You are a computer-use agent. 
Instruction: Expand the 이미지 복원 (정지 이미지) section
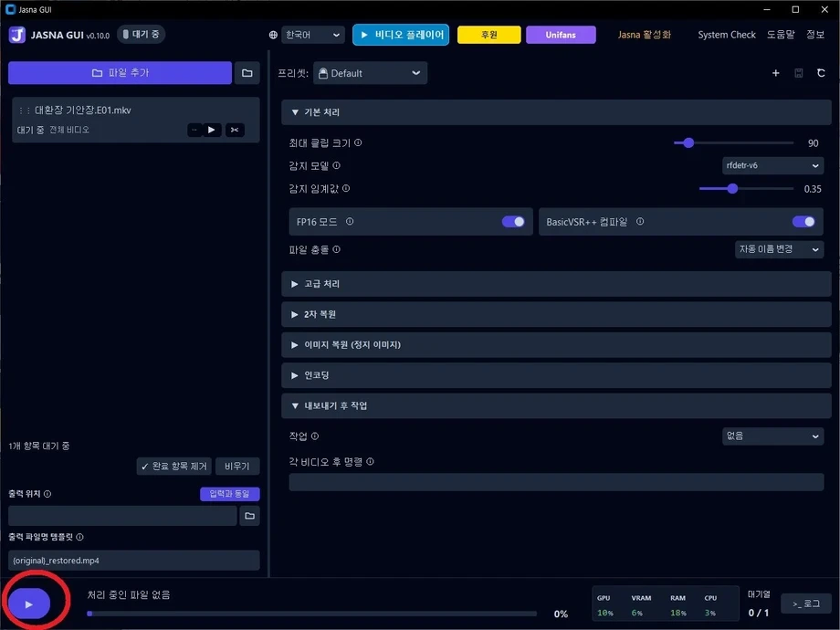(556, 345)
